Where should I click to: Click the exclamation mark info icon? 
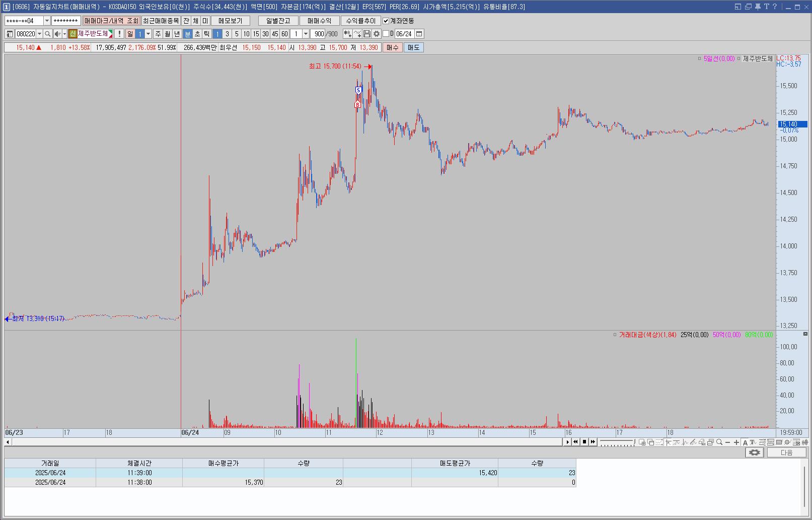pyautogui.click(x=119, y=34)
